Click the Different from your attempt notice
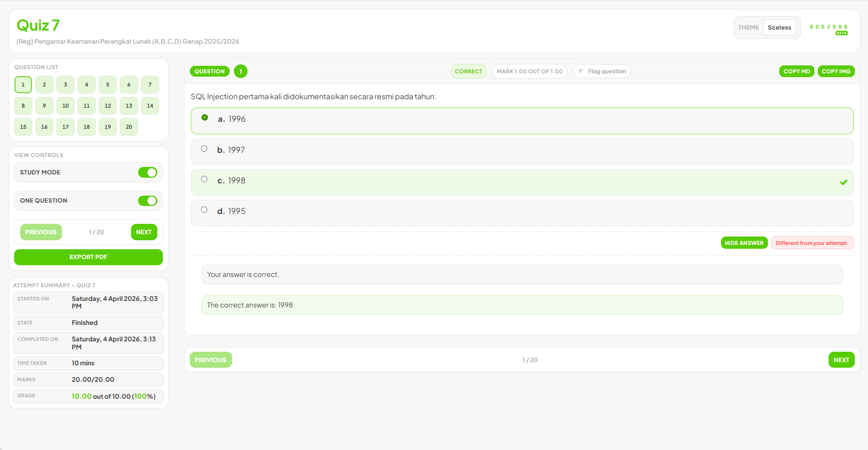 coord(812,243)
